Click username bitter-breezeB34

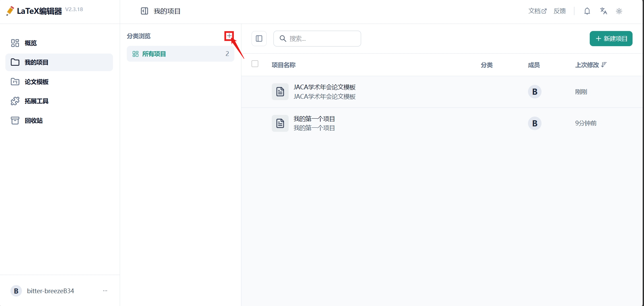pos(51,291)
